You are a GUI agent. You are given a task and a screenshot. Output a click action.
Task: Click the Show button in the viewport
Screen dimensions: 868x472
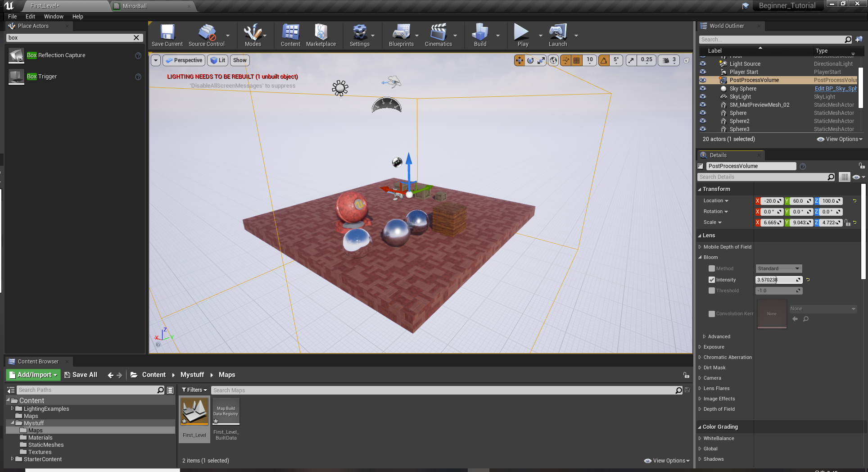coord(240,60)
